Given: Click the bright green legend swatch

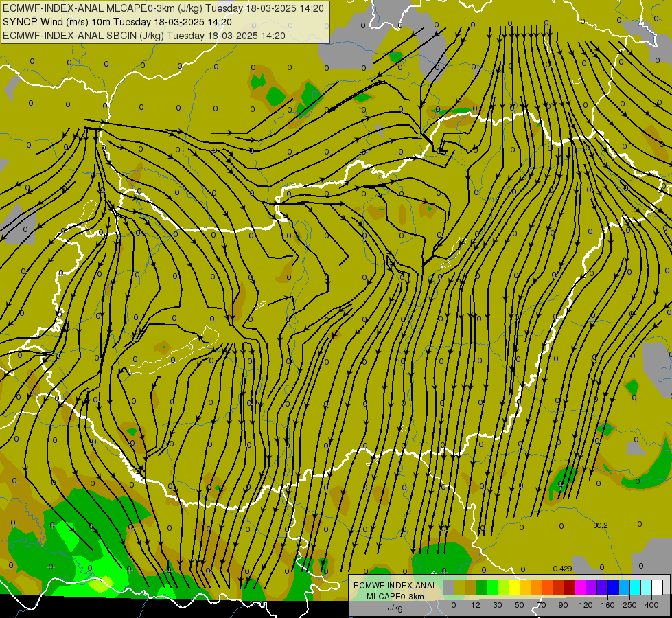Looking at the screenshot, I should click(x=492, y=587).
